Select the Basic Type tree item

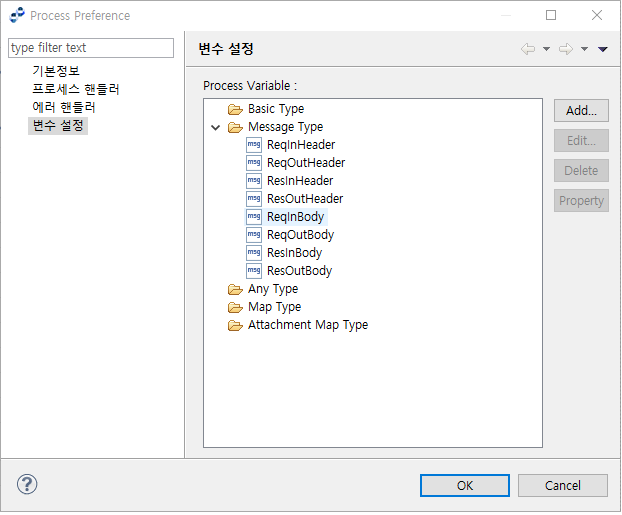tap(276, 109)
